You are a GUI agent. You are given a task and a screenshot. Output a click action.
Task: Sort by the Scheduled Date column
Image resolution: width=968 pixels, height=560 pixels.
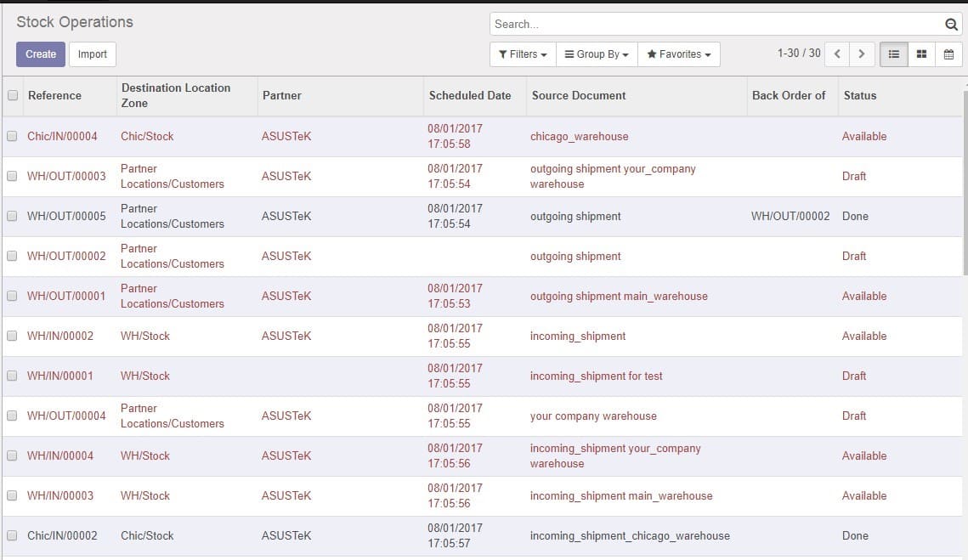coord(470,96)
